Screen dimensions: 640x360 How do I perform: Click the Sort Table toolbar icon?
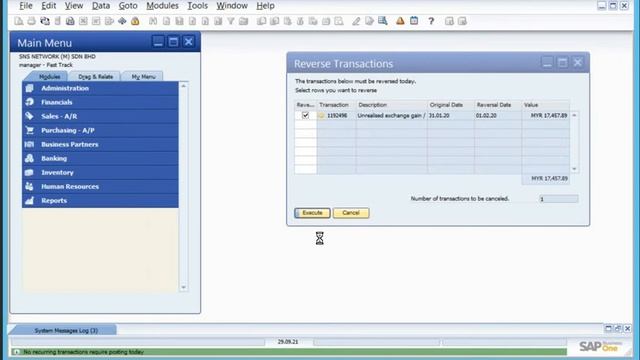tap(244, 21)
